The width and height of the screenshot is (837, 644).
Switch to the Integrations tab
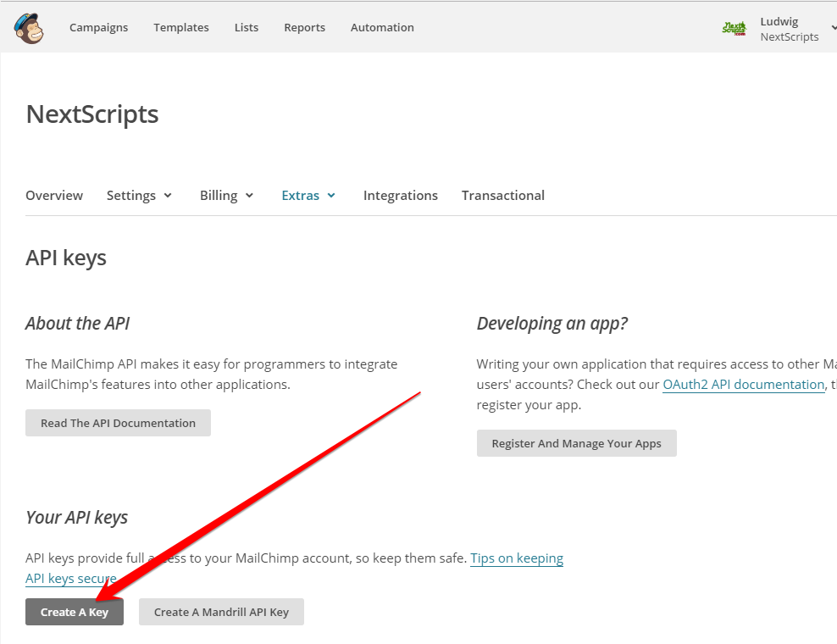click(x=401, y=196)
